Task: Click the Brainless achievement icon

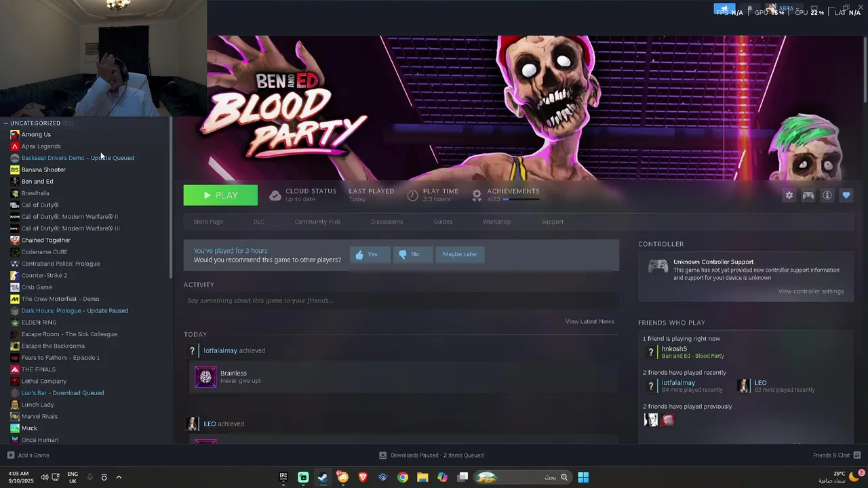Action: click(205, 377)
